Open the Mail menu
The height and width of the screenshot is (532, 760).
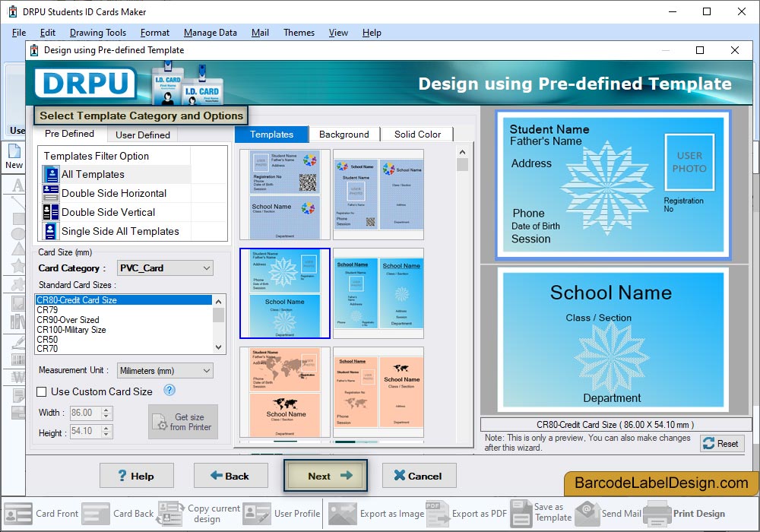click(x=260, y=33)
